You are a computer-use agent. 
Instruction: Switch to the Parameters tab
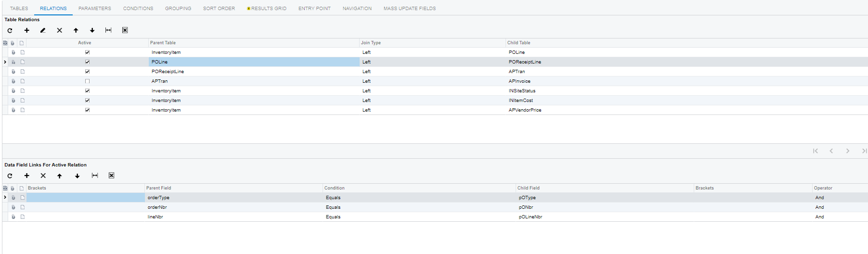pyautogui.click(x=95, y=9)
